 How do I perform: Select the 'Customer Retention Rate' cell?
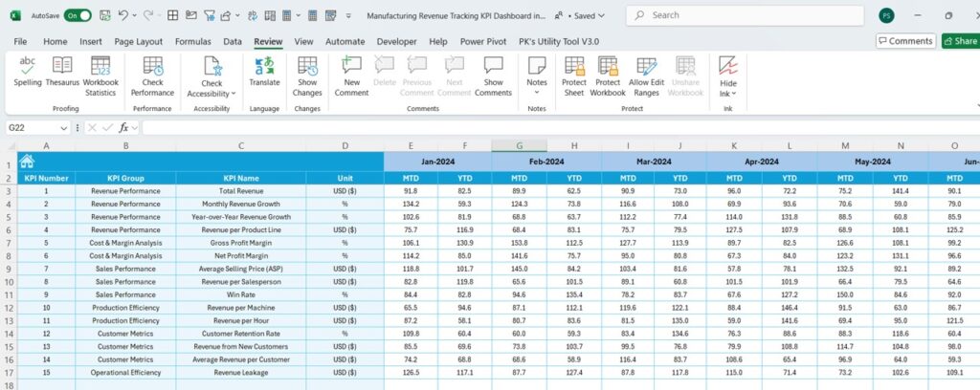click(x=241, y=334)
